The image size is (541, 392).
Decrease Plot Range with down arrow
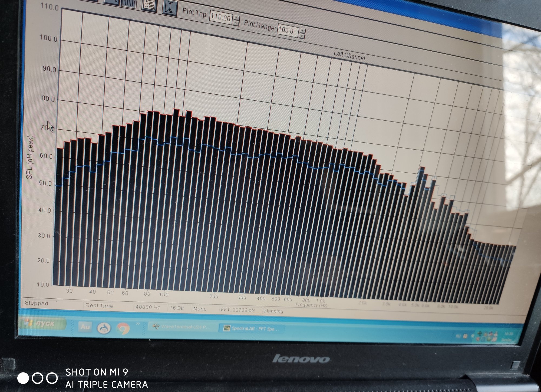click(x=302, y=36)
